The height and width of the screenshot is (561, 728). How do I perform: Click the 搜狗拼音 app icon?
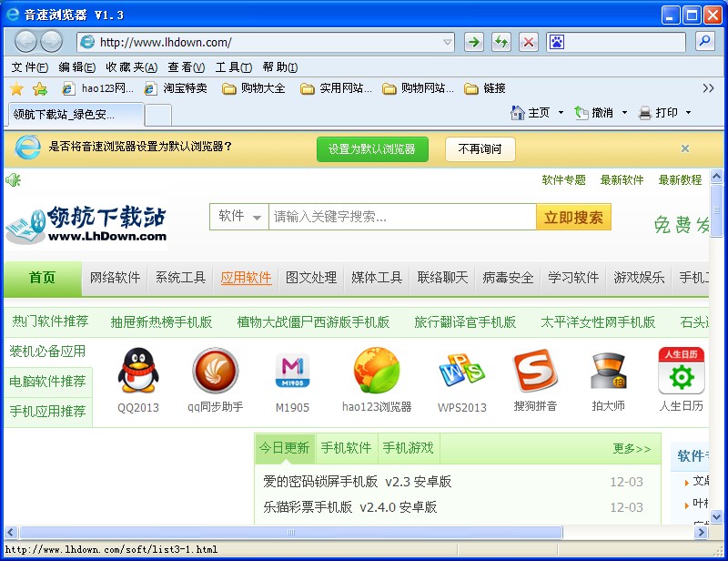pos(535,371)
